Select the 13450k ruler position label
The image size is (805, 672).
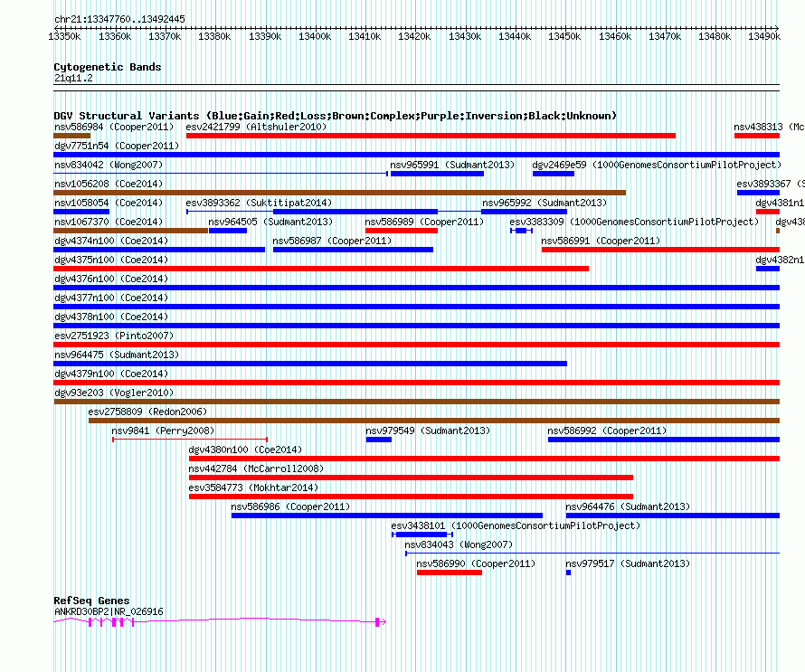564,36
